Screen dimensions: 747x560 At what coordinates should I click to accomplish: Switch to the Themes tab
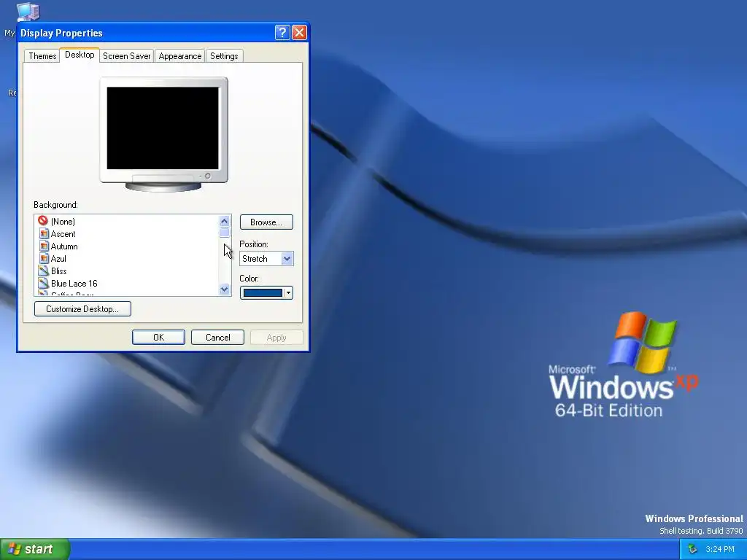[x=42, y=55]
